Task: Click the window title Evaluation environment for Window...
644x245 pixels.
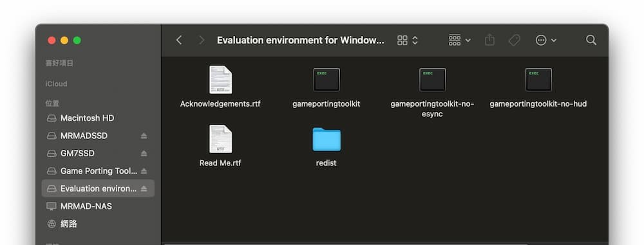Action: (301, 41)
